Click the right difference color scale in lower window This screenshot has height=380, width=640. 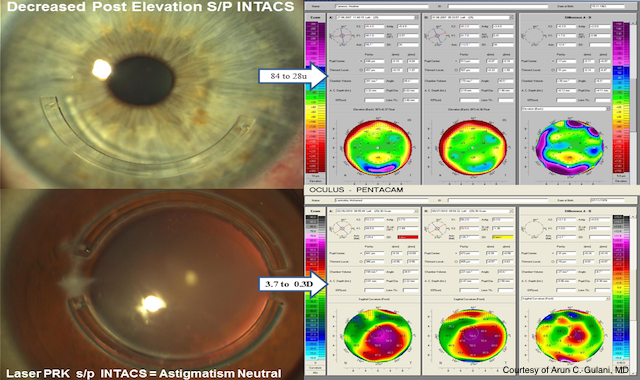[x=621, y=288]
